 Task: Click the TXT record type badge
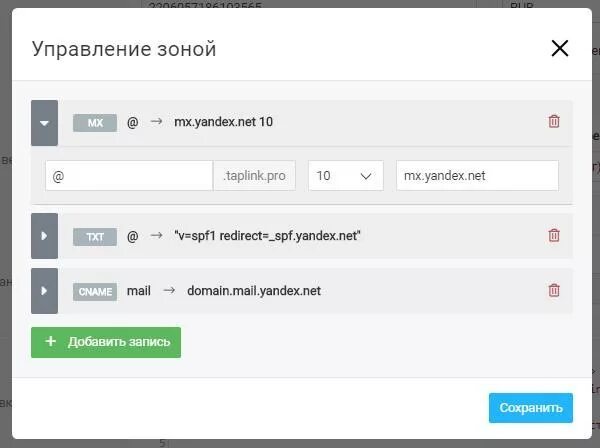tap(95, 236)
